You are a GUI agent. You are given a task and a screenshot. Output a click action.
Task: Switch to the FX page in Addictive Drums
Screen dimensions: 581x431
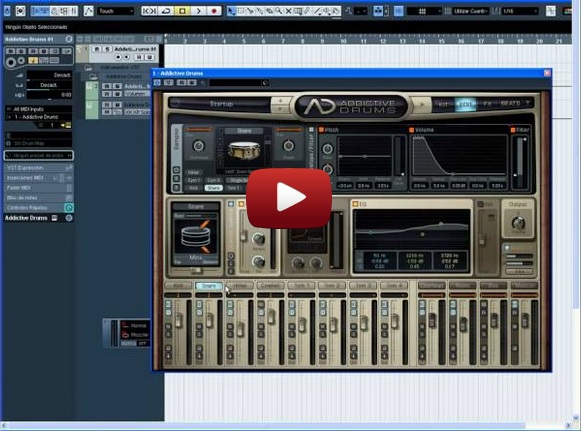tap(487, 104)
